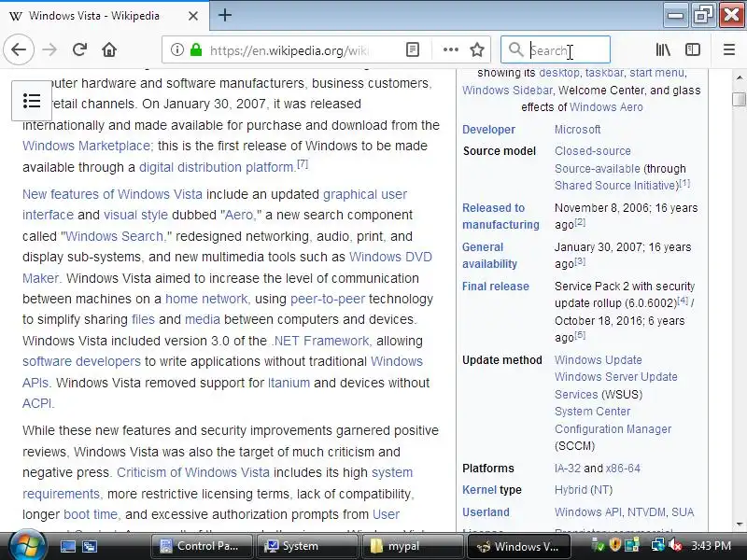The image size is (747, 560).
Task: Open the Windows Marketplace link
Action: point(88,146)
